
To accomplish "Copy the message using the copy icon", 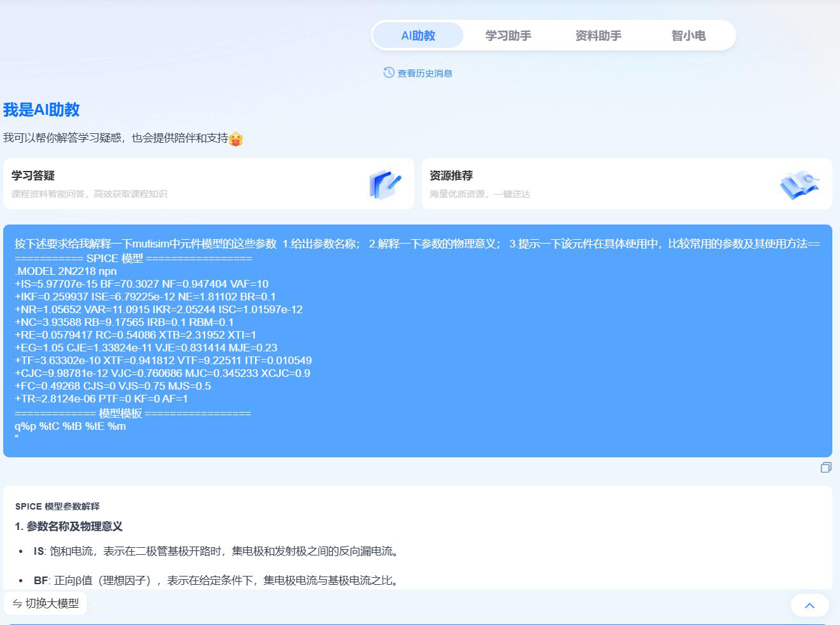I will [x=826, y=467].
